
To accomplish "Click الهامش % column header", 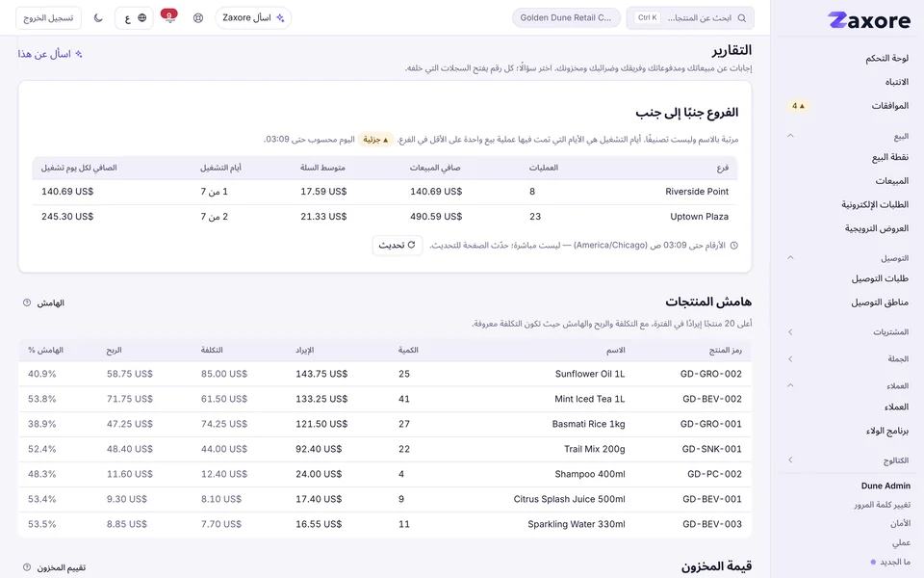I will pyautogui.click(x=45, y=350).
